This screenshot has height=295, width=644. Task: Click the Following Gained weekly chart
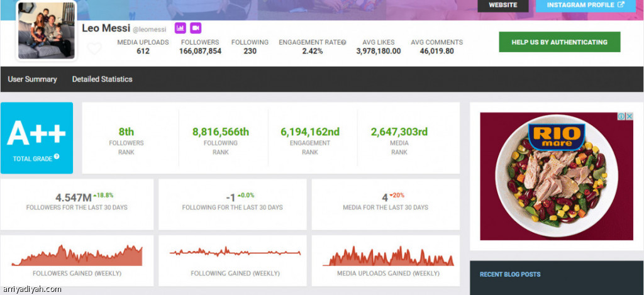click(235, 253)
